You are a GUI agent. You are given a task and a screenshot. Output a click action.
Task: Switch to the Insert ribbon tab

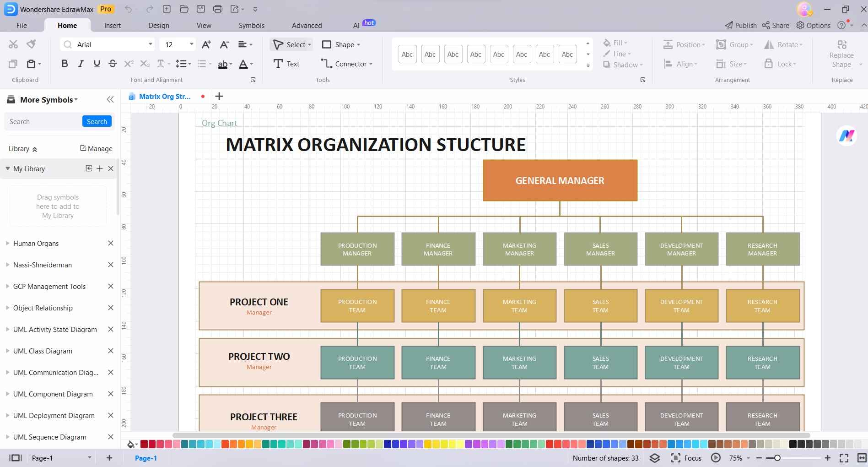(113, 25)
